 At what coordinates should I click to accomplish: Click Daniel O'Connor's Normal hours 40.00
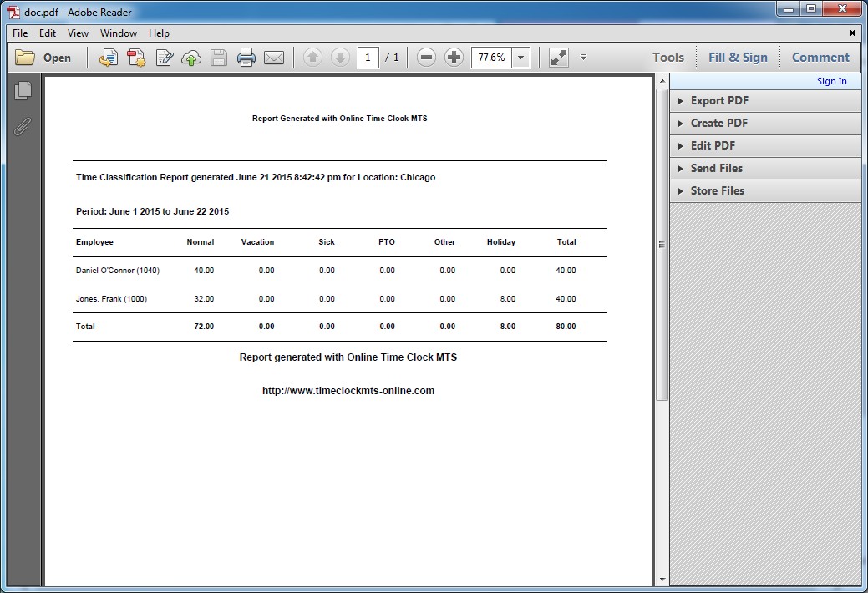coord(204,271)
